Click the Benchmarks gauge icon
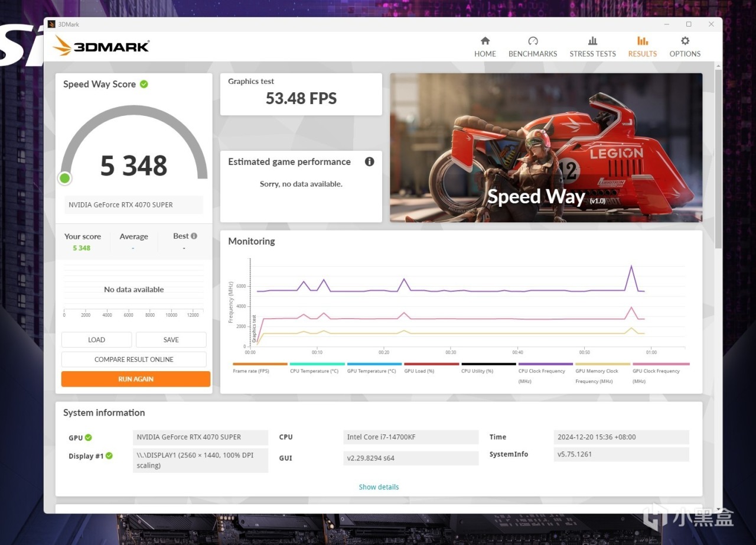Image resolution: width=756 pixels, height=545 pixels. 533,41
